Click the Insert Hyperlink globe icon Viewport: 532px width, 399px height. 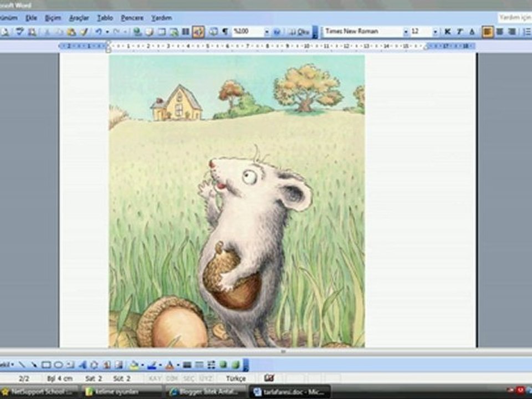point(137,32)
